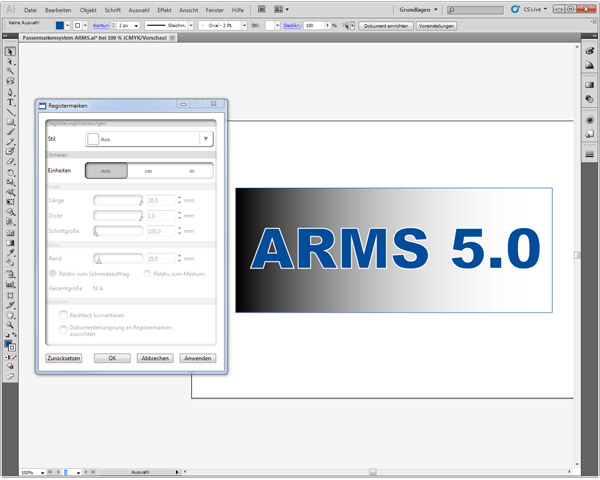600x480 pixels.
Task: Close the Passermarkensystem ARMS.ai document tab
Action: click(x=173, y=38)
